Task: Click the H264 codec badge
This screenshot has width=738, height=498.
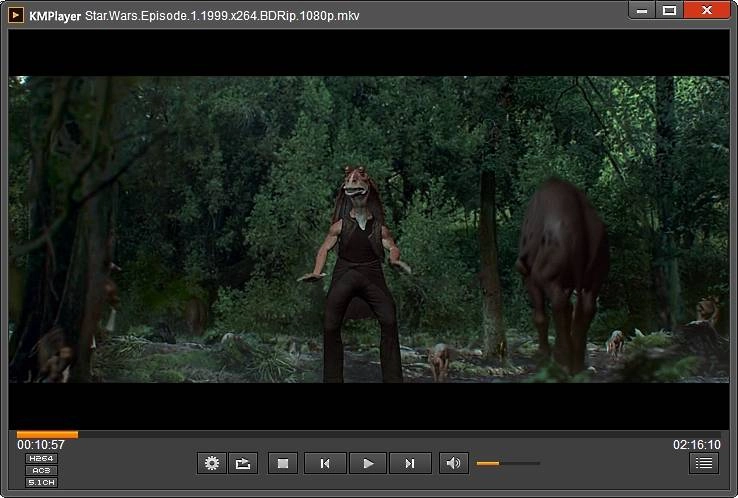Action: tap(41, 458)
